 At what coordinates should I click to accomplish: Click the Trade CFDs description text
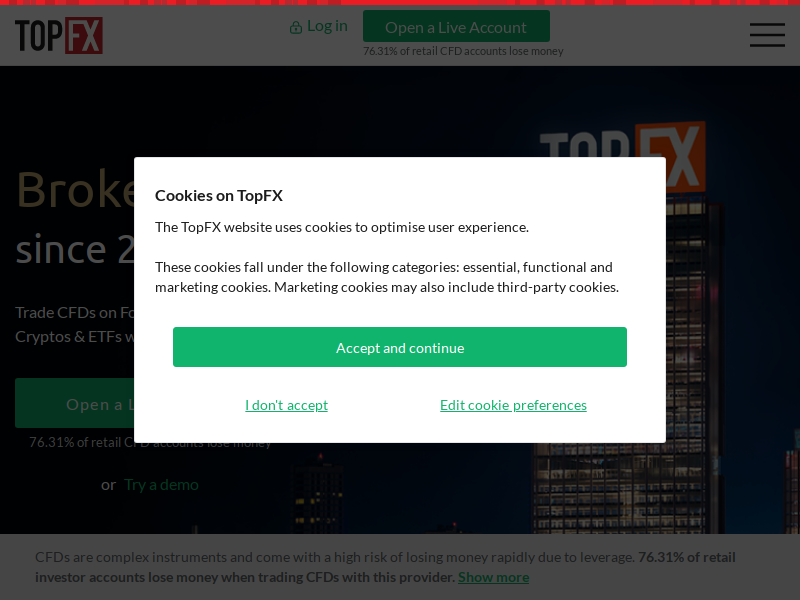coord(74,324)
